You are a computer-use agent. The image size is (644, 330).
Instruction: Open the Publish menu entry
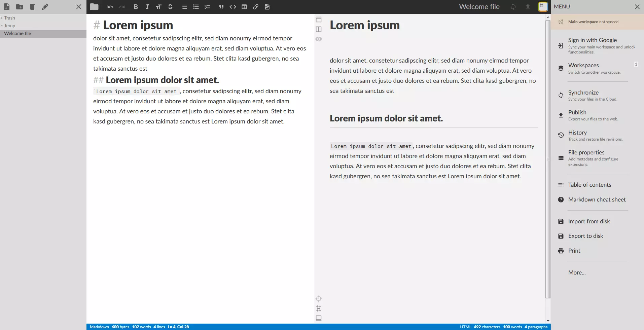(597, 115)
